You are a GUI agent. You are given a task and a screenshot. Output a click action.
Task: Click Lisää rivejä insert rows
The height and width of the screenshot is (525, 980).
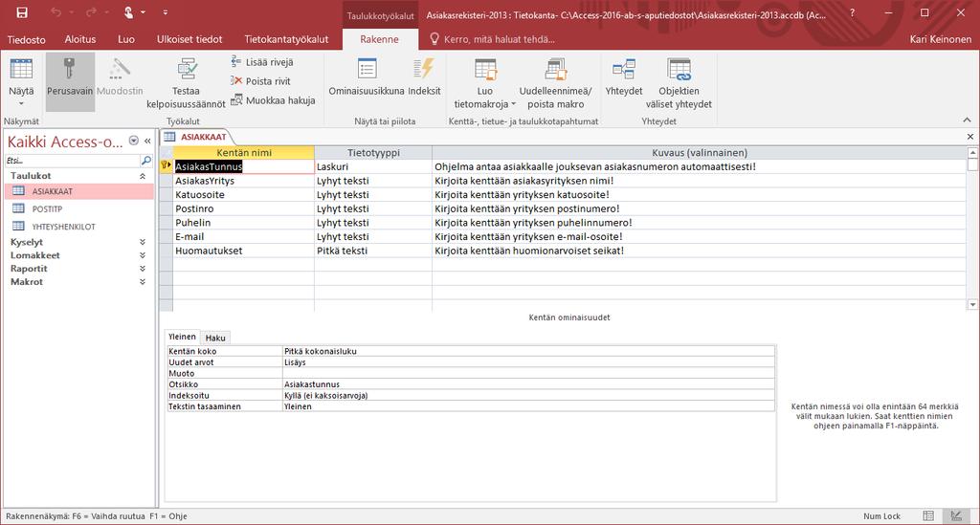pyautogui.click(x=262, y=62)
